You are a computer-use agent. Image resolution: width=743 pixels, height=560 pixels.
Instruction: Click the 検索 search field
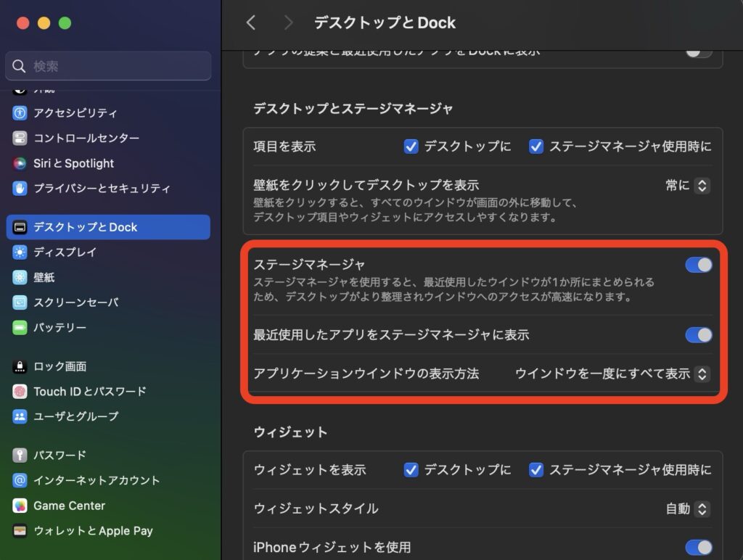[109, 67]
